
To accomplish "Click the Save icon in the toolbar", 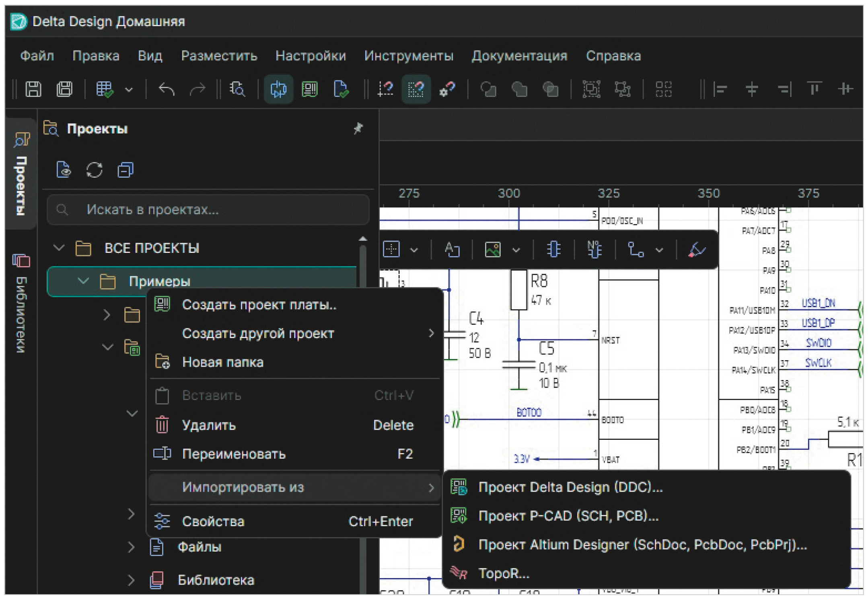I will coord(33,89).
